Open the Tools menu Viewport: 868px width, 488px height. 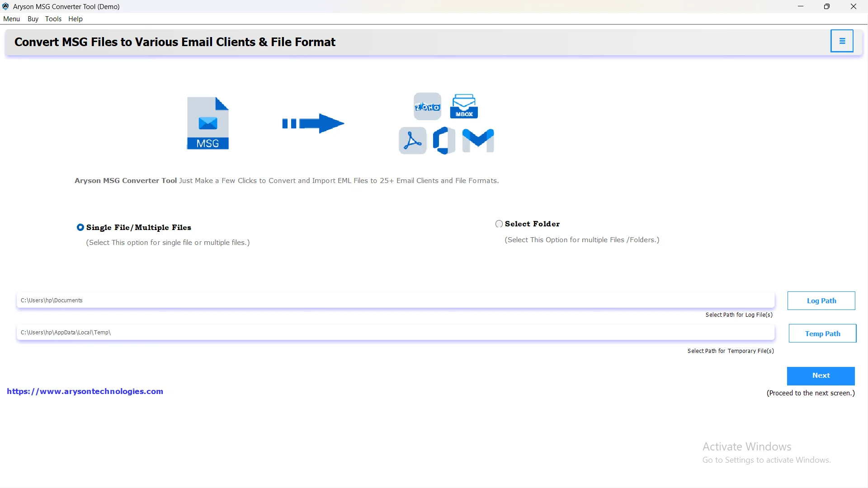[x=53, y=19]
